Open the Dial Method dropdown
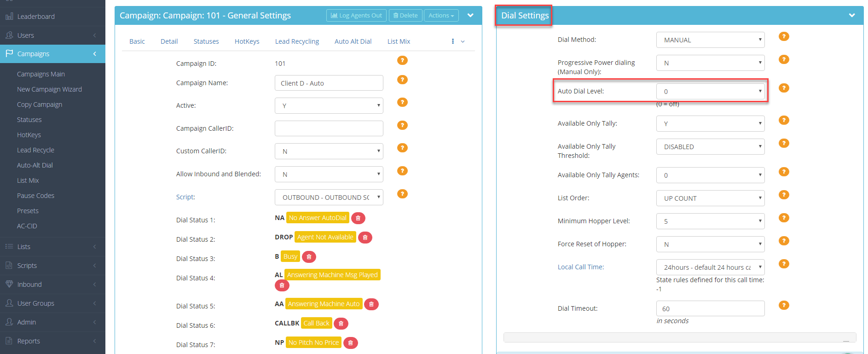The image size is (868, 354). 710,40
